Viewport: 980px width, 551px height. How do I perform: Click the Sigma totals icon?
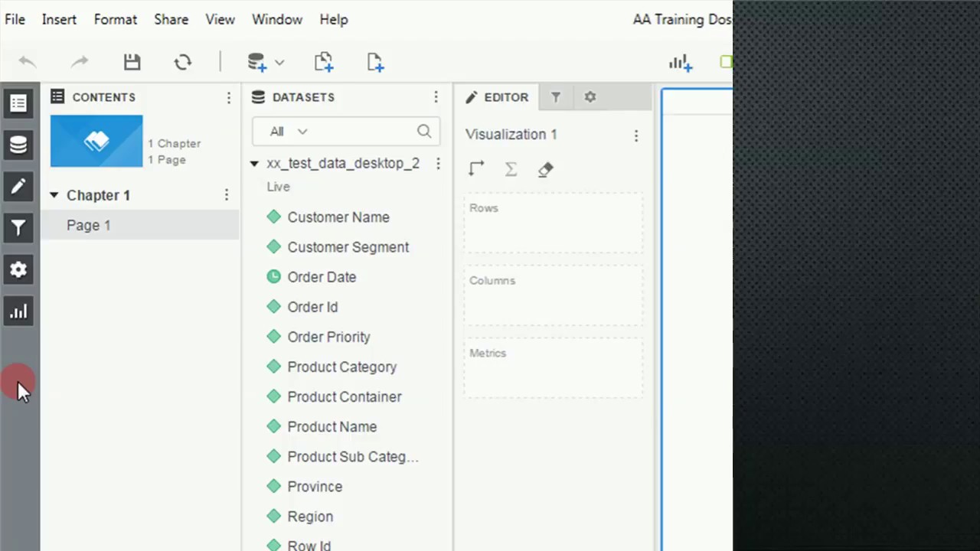point(511,169)
